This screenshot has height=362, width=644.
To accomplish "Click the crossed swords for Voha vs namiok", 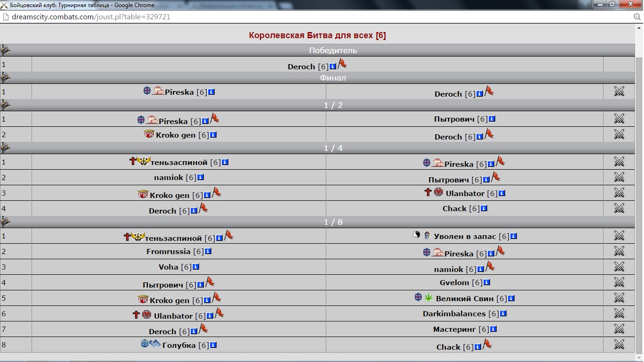I will coord(619,267).
